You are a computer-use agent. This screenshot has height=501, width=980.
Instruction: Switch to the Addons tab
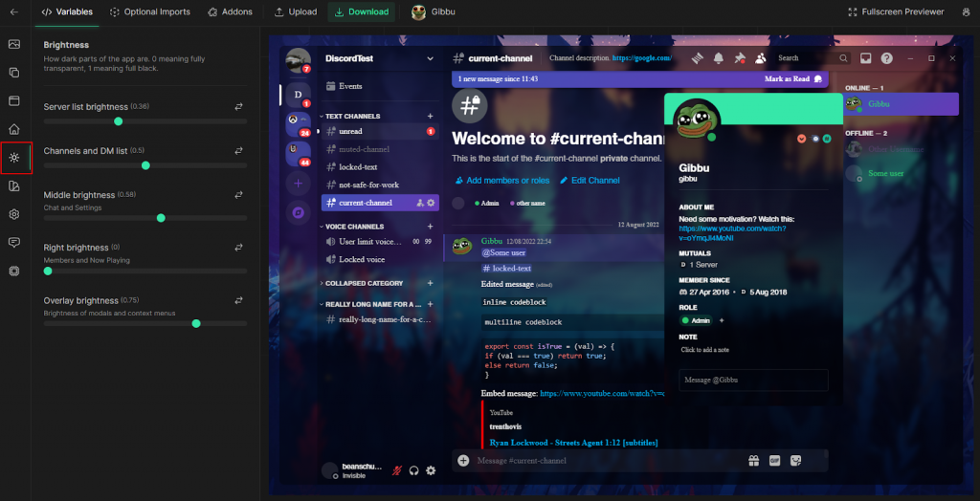(230, 11)
